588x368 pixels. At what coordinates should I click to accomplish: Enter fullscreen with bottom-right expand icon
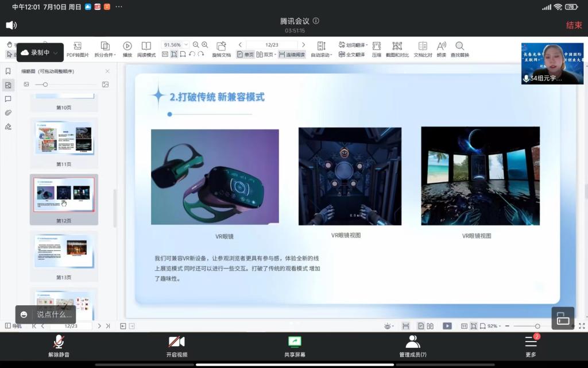(x=582, y=326)
